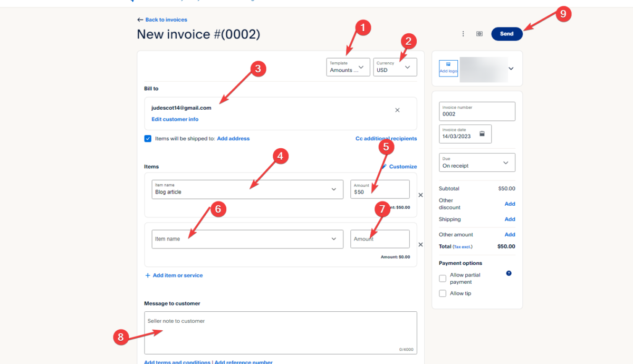The image size is (633, 364).
Task: Click the pencil icon beside Customize
Action: click(384, 166)
